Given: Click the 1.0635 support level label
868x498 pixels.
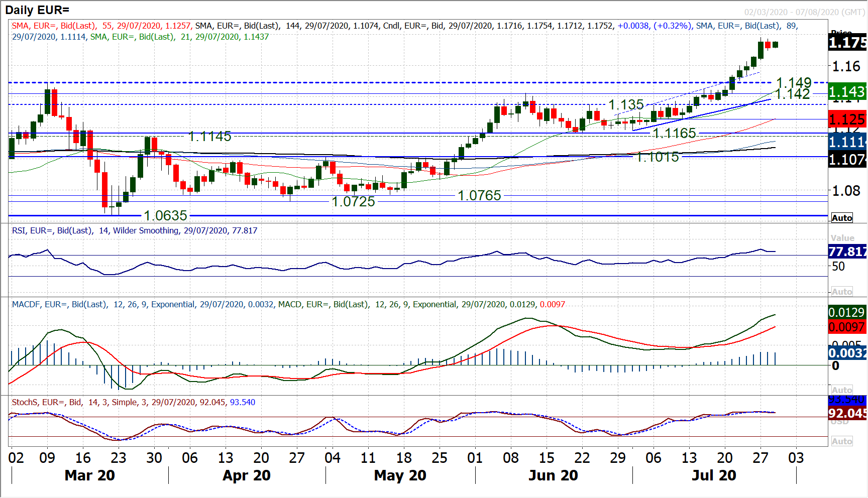Looking at the screenshot, I should 165,215.
